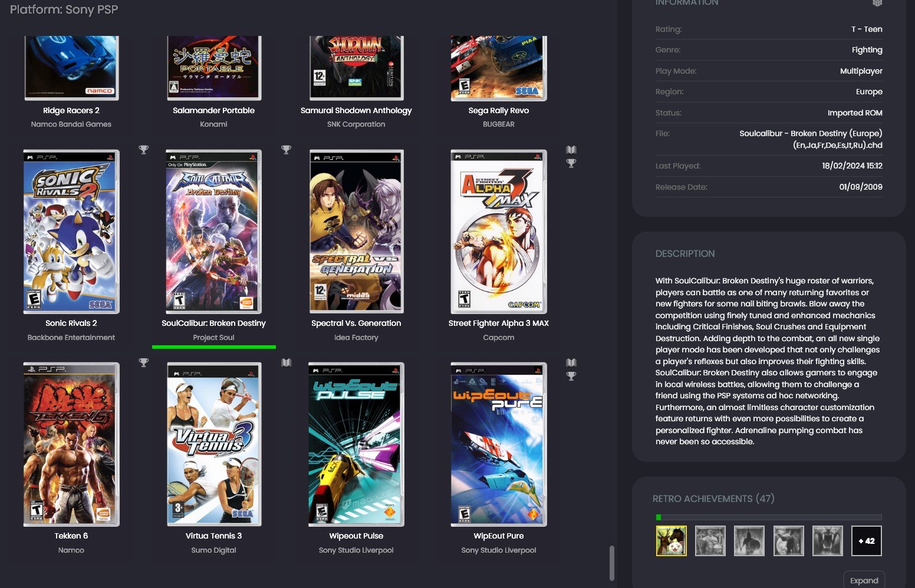Click the 'Virtua Tennis 3' title text
Viewport: 915px width, 588px height.
tap(214, 536)
